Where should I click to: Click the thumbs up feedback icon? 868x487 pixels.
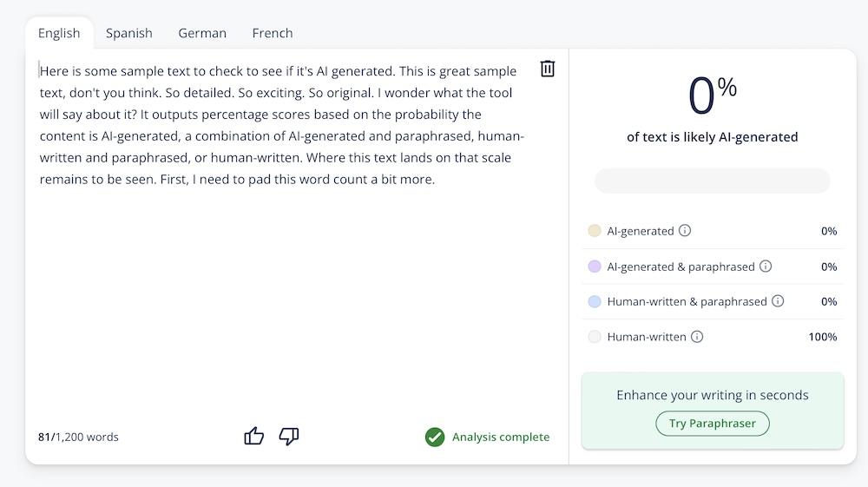pyautogui.click(x=253, y=436)
